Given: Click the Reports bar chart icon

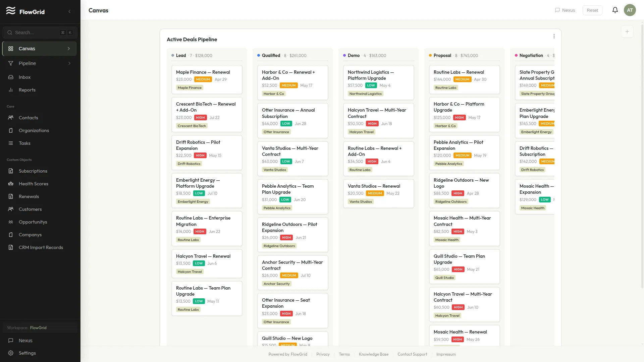Looking at the screenshot, I should point(11,90).
